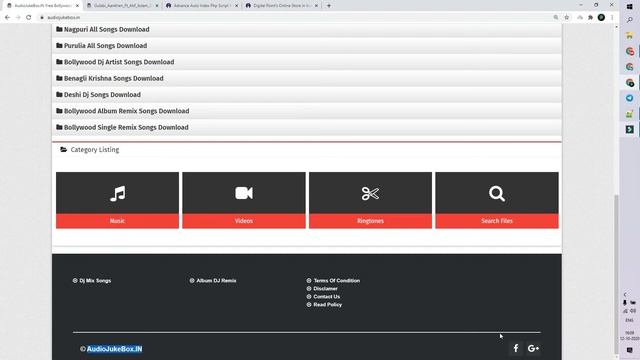Show hidden system tray icons chevron
This screenshot has width=640, height=360.
[x=625, y=295]
